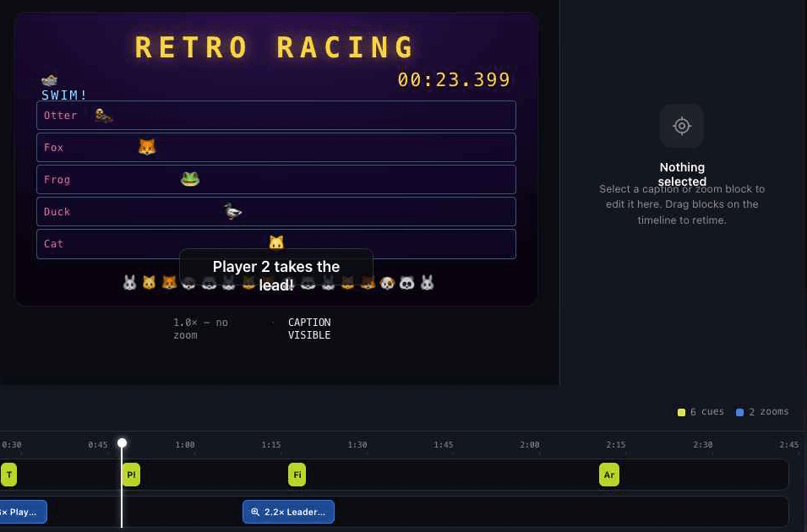Select the T cue block on the timeline
The height and width of the screenshot is (532, 807).
click(x=8, y=475)
